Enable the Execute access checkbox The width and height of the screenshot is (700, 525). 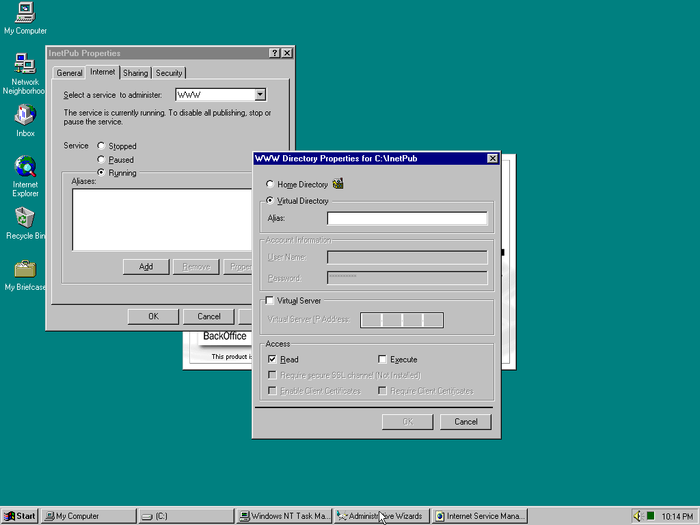point(382,359)
